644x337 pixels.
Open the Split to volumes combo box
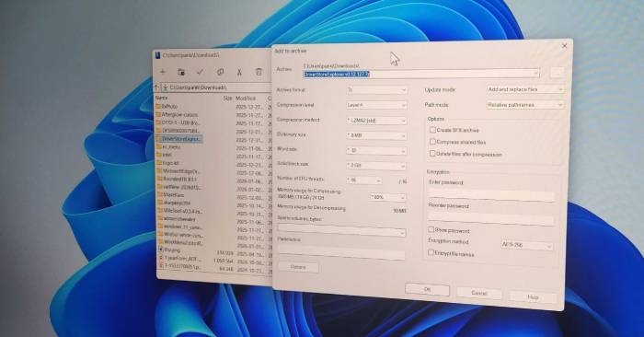click(341, 230)
